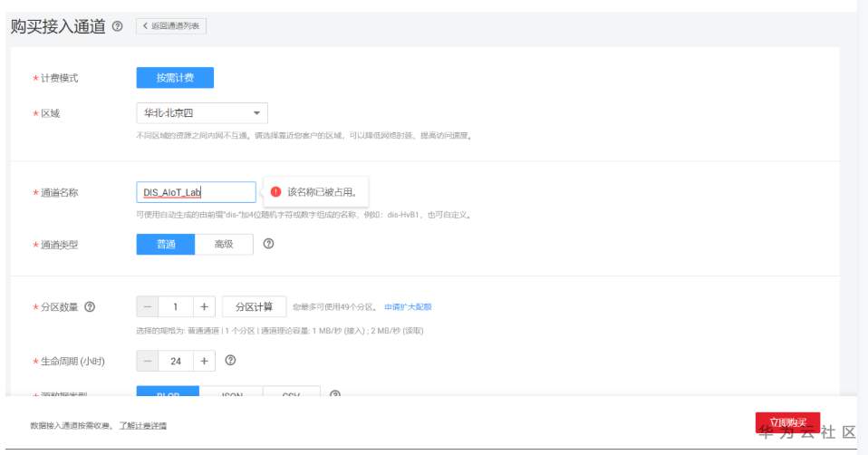Click help icon beside 生命周期 stepper
Viewport: 868px width, 455px height.
230,361
